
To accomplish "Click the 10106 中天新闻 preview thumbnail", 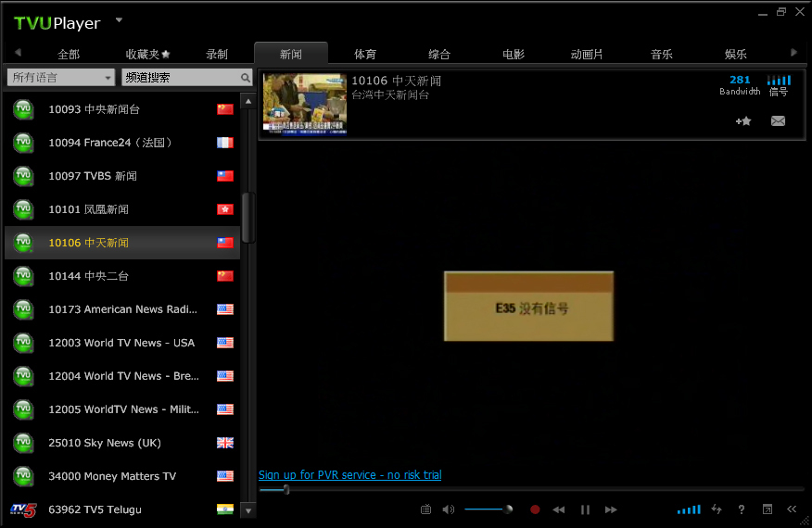I will click(x=305, y=104).
